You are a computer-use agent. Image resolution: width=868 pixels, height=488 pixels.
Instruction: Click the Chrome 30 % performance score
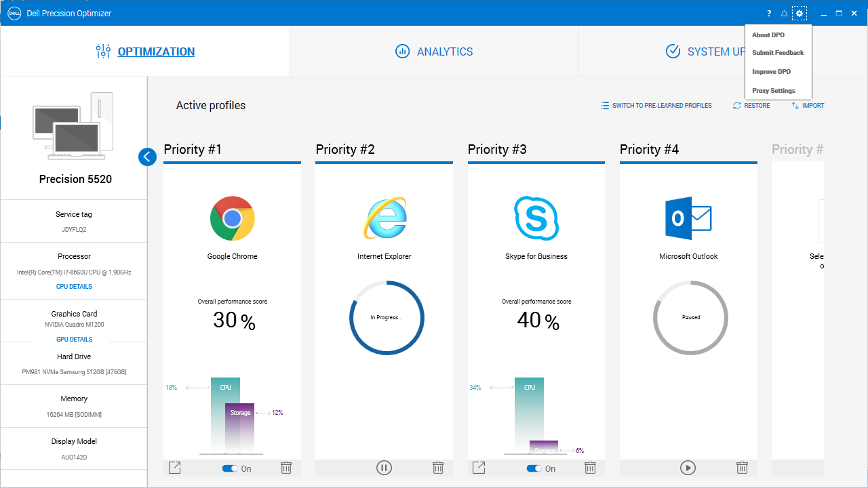click(234, 320)
